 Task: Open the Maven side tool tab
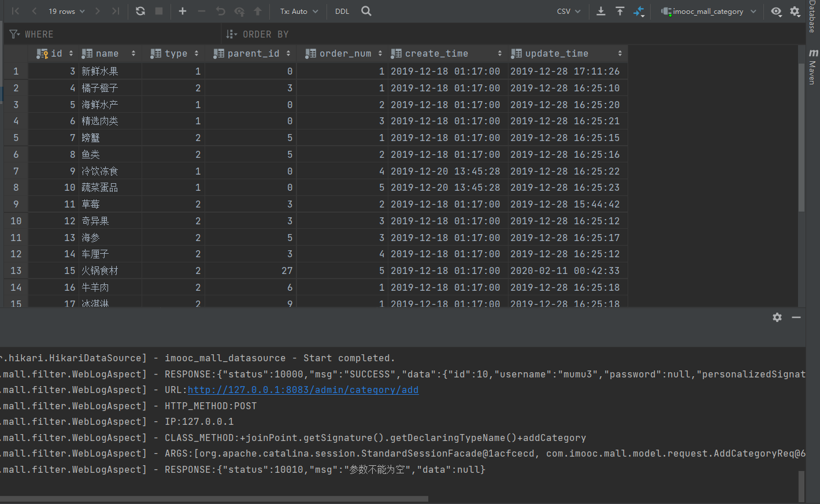click(812, 68)
